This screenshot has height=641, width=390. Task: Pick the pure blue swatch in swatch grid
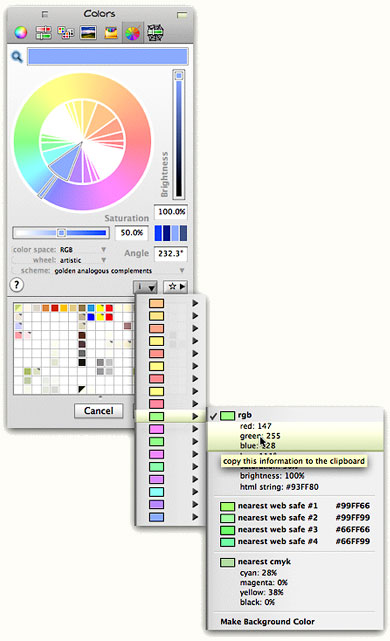[91, 317]
